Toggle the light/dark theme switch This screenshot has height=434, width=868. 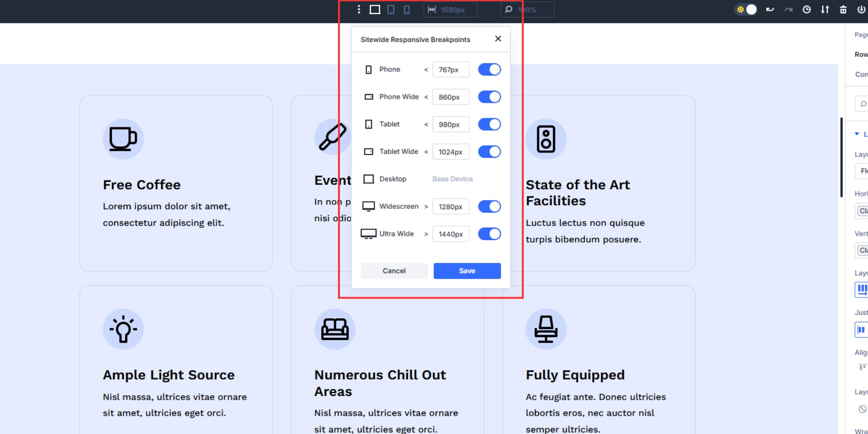[745, 9]
